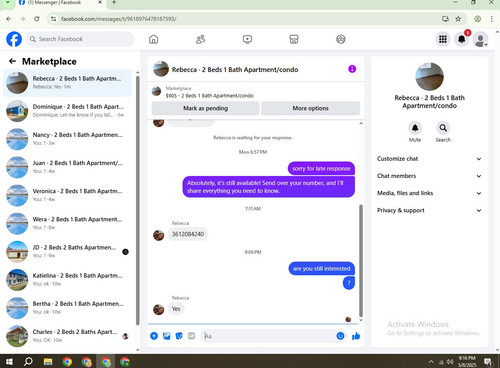Screen dimensions: 500x368
Task: Open the Nancy conversation
Action: (68, 139)
